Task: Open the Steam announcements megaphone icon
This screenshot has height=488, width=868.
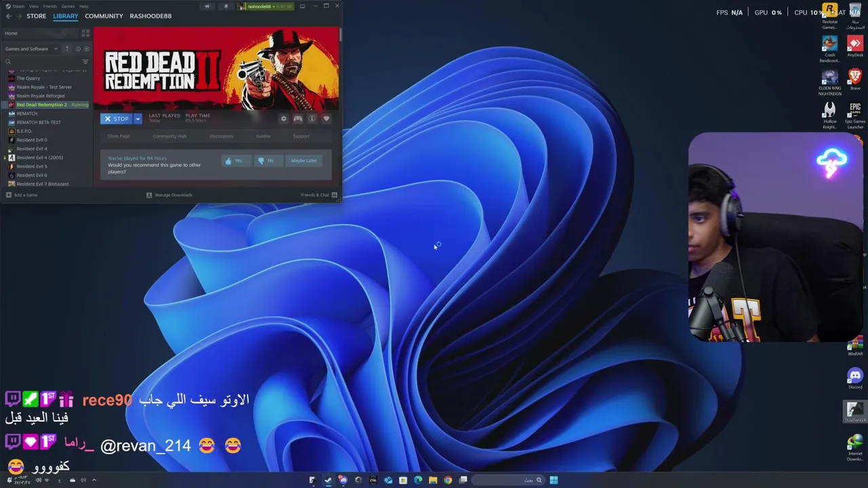Action: [x=207, y=6]
